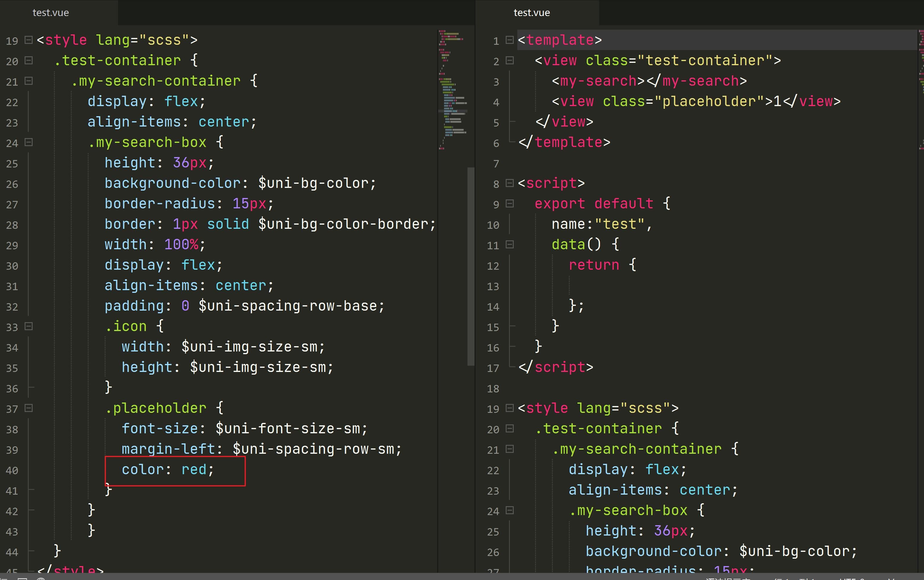
Task: Click the view class="placeholder" line
Action: coord(696,102)
